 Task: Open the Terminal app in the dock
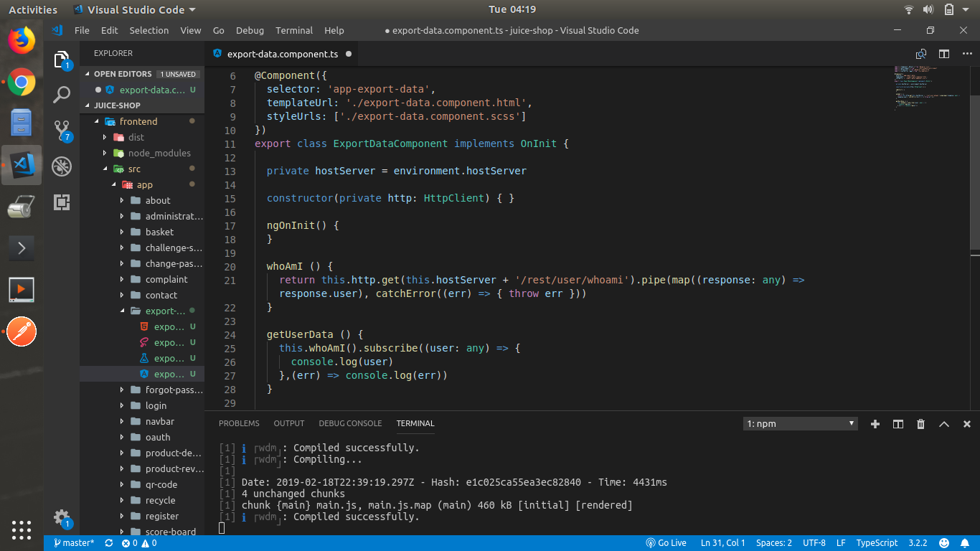pyautogui.click(x=22, y=248)
